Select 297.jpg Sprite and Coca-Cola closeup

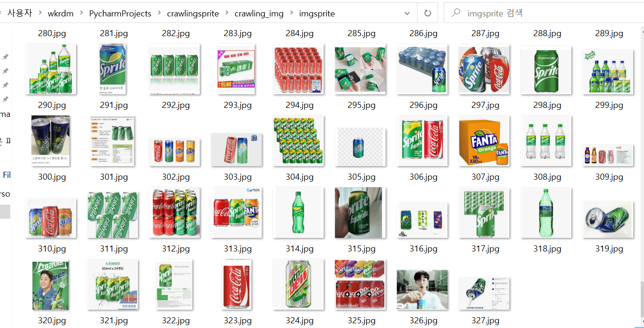click(x=484, y=69)
